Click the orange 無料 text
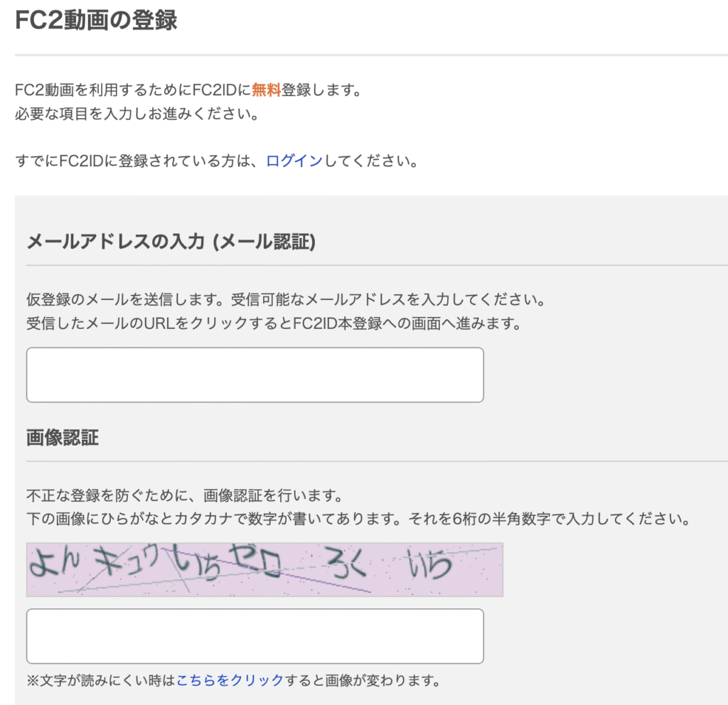The width and height of the screenshot is (728, 705). coord(266,90)
